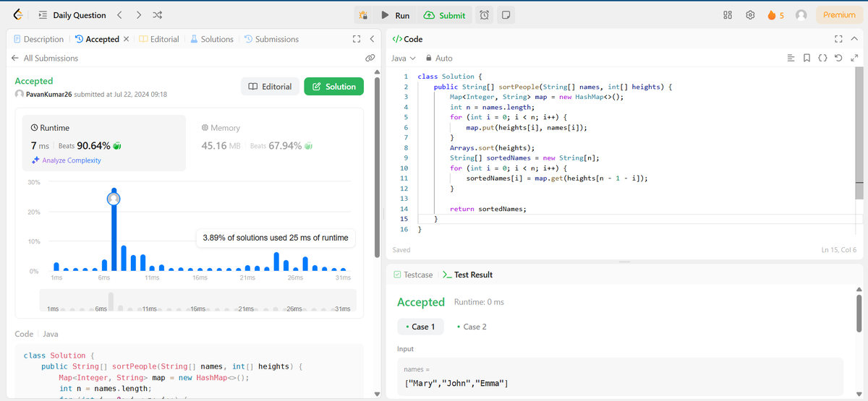Switch to the Submissions tab
This screenshot has width=868, height=401.
(271, 39)
